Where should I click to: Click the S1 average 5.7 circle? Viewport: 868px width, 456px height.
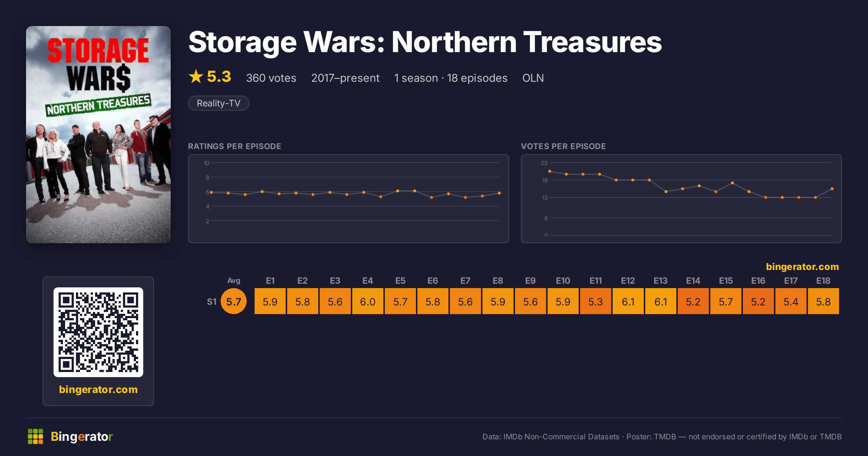tap(234, 301)
